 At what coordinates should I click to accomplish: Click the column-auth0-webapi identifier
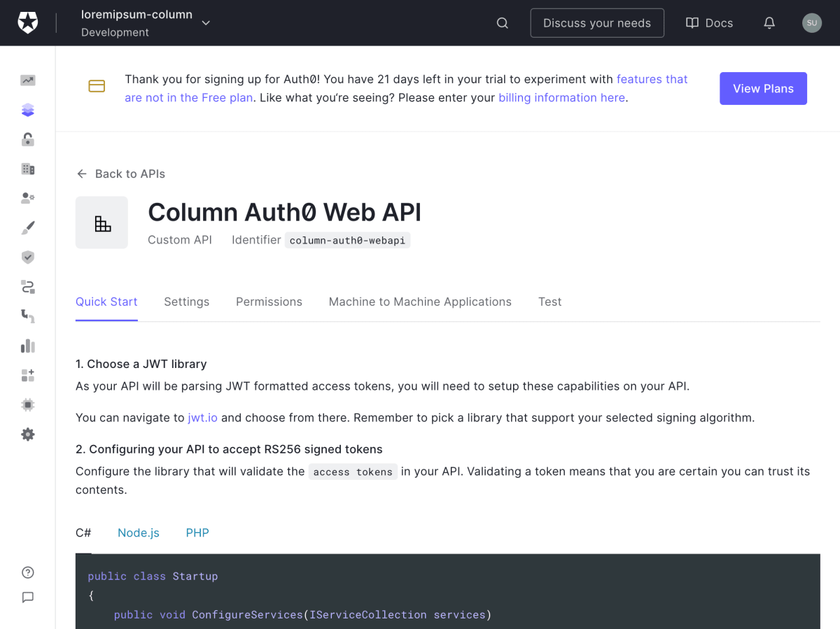[347, 240]
